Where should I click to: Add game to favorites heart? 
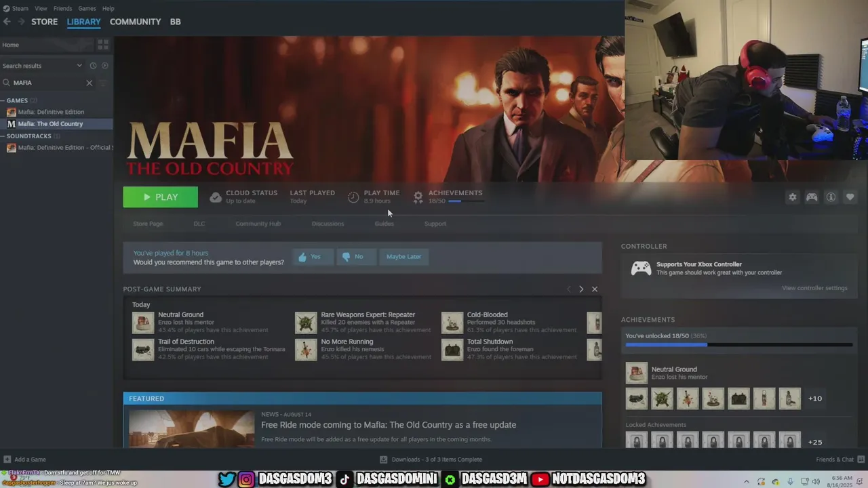click(850, 197)
